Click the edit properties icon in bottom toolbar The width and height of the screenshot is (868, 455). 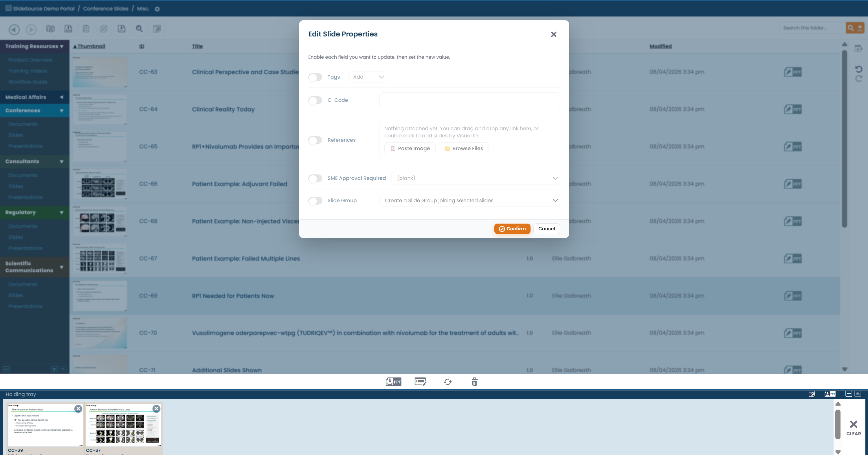click(421, 382)
